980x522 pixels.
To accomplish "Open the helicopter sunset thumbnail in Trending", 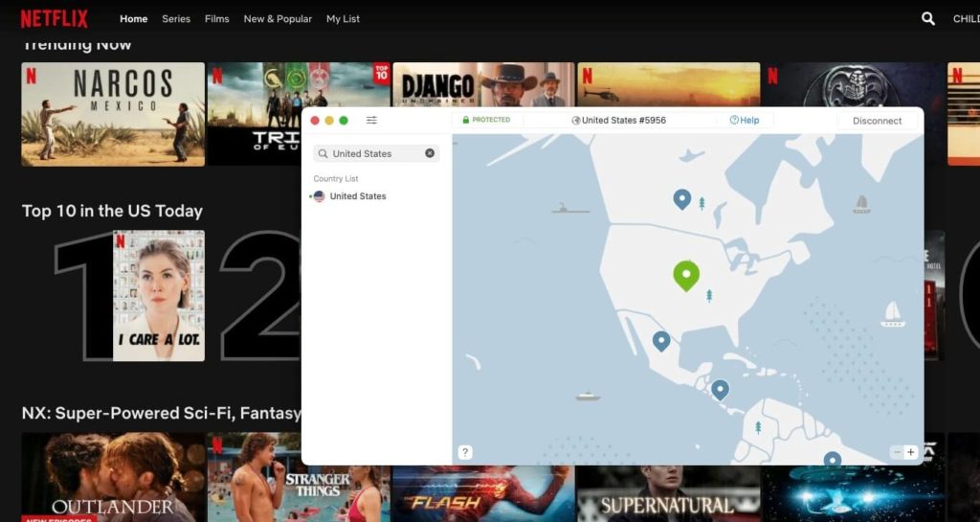I will coord(668,83).
